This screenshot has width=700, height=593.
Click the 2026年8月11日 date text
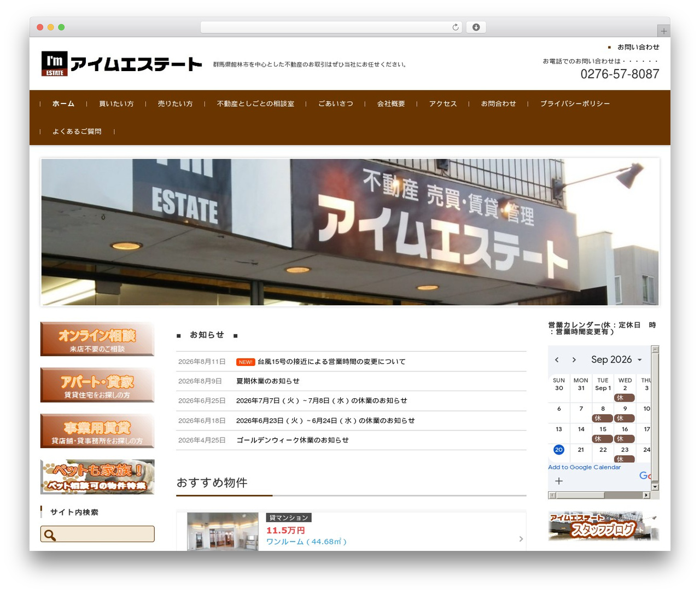pyautogui.click(x=202, y=362)
